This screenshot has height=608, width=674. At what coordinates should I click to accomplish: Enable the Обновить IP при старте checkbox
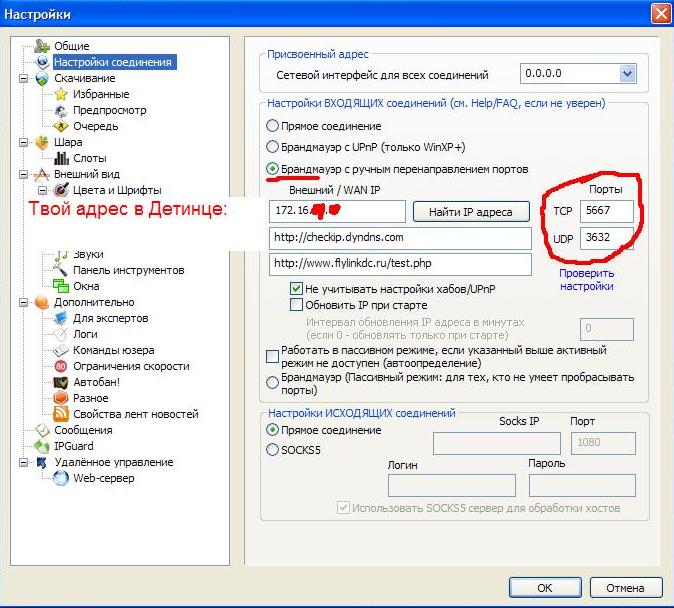coord(296,305)
